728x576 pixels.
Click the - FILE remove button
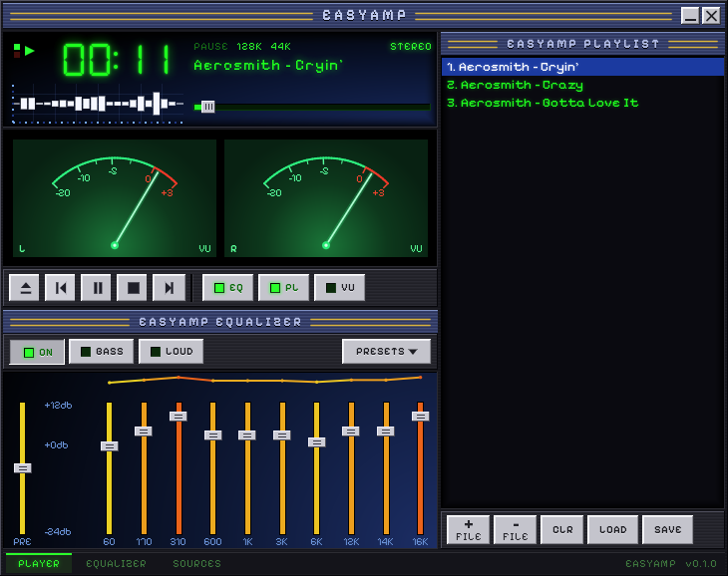pyautogui.click(x=516, y=529)
